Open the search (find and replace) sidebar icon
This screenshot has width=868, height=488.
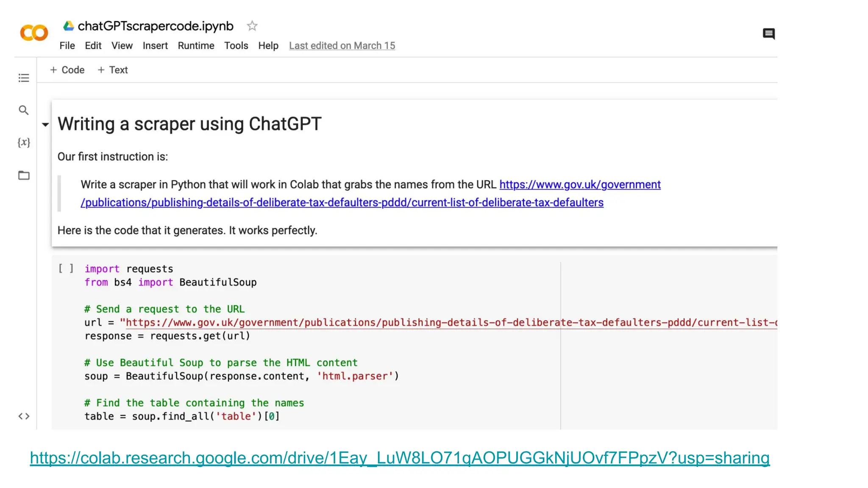tap(24, 110)
